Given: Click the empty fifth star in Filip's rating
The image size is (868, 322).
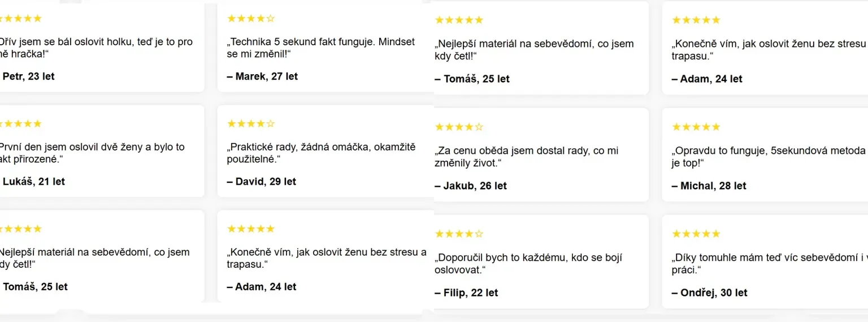Looking at the screenshot, I should pos(479,234).
